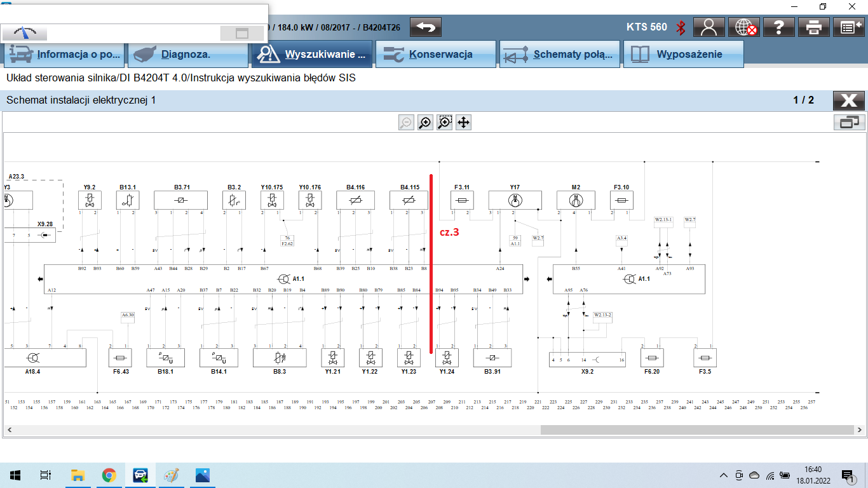Activate zoom-to-selection magnifier tool

point(444,123)
